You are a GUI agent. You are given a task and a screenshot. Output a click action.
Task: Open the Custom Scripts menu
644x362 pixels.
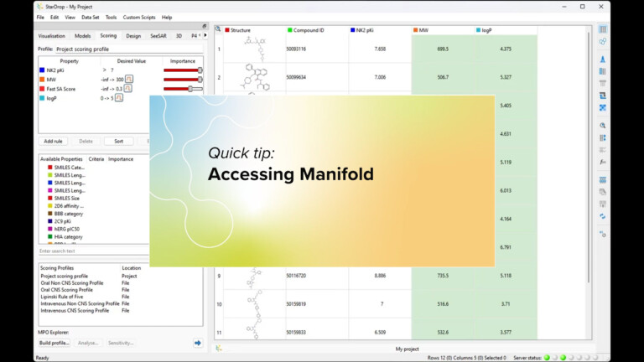point(139,17)
